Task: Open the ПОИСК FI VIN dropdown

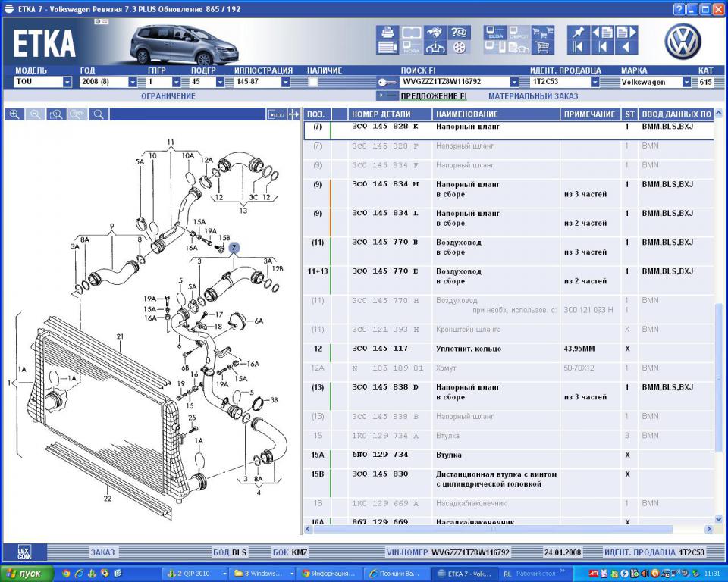Action: point(514,82)
